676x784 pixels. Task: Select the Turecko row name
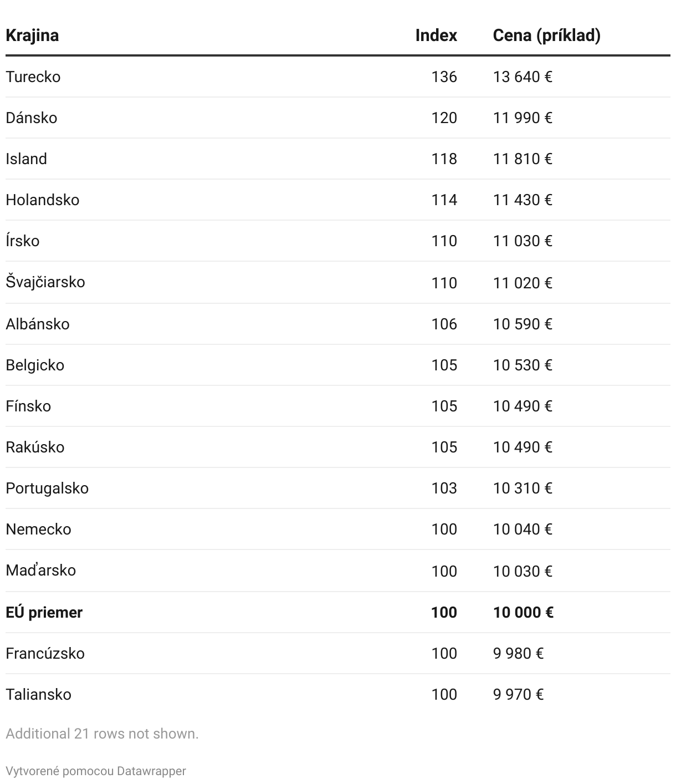[x=33, y=77]
